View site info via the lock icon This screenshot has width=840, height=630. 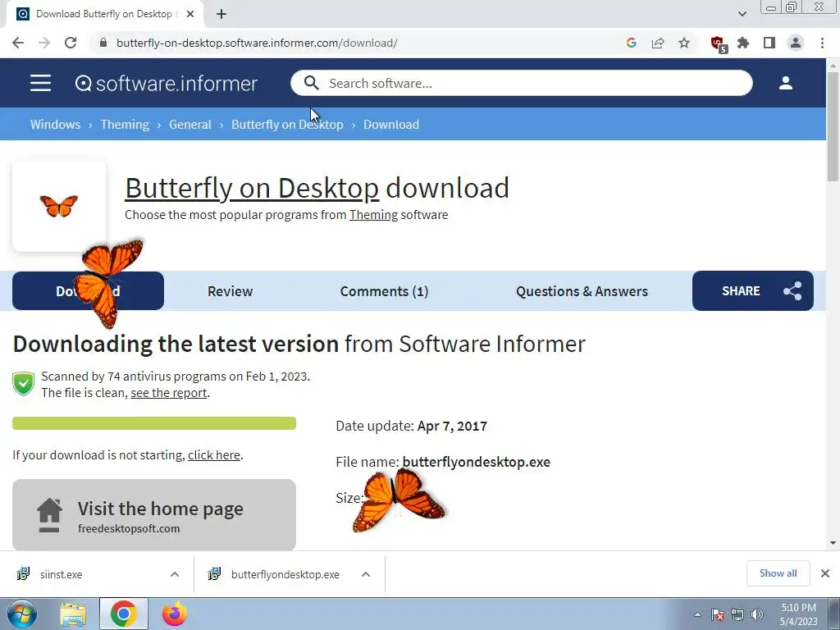tap(103, 43)
